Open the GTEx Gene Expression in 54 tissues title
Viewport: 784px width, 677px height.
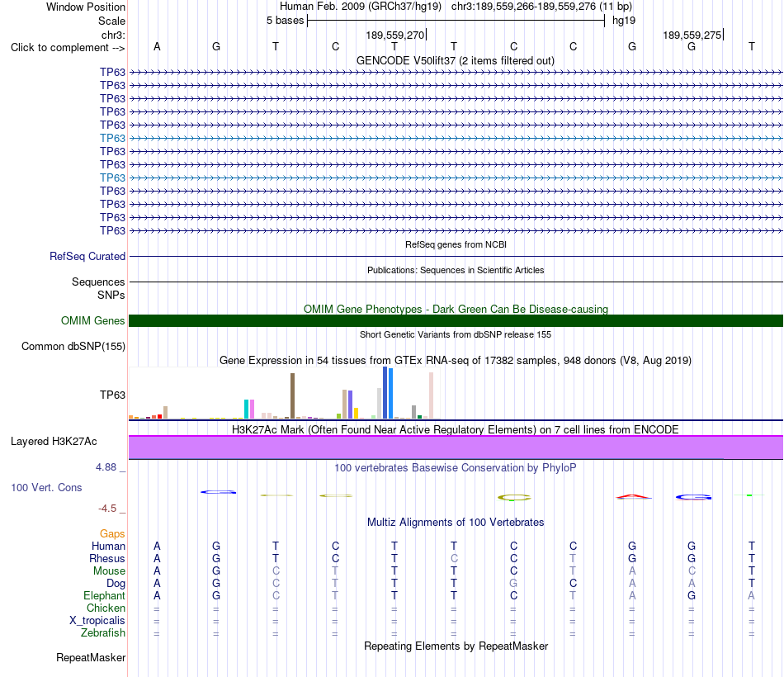(456, 360)
